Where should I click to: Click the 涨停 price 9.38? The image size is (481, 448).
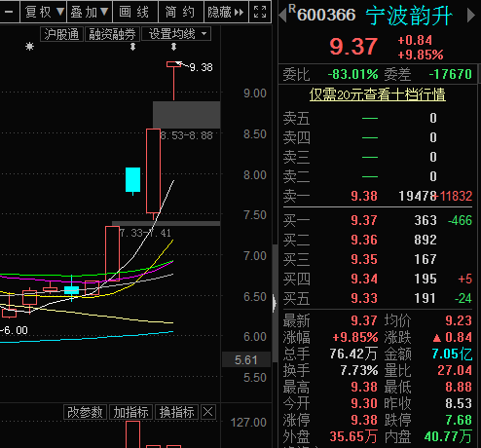point(364,420)
